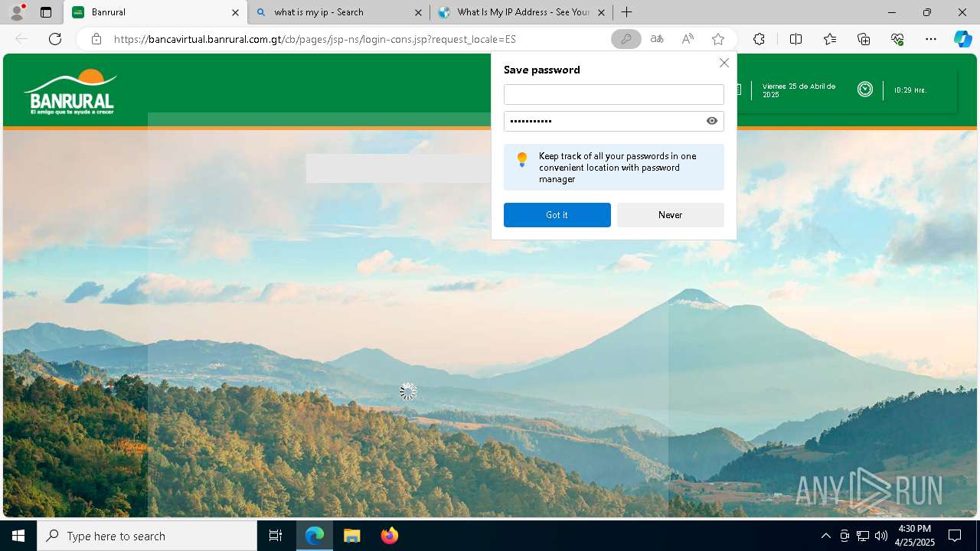Viewport: 980px width, 551px height.
Task: Open Task View on taskbar
Action: [x=276, y=536]
